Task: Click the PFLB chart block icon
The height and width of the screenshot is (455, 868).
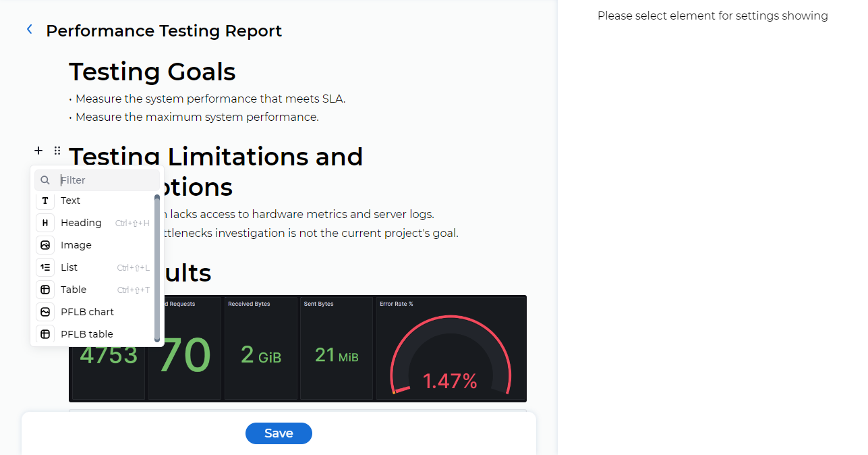Action: click(x=45, y=312)
